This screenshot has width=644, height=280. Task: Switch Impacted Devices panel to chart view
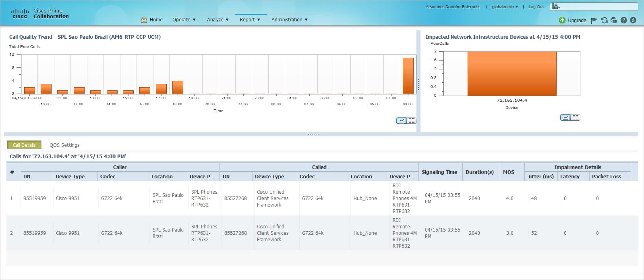[565, 117]
